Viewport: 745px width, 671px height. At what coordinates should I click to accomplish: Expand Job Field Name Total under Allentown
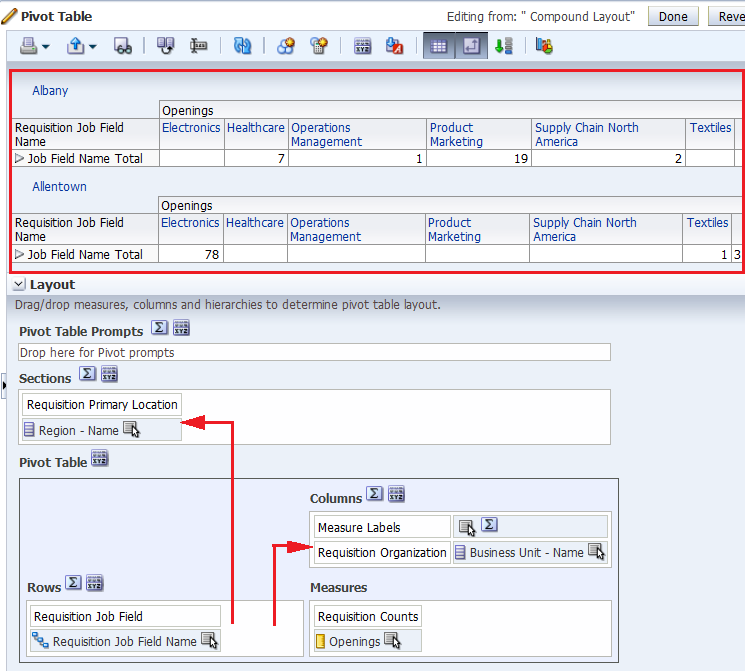coord(19,254)
